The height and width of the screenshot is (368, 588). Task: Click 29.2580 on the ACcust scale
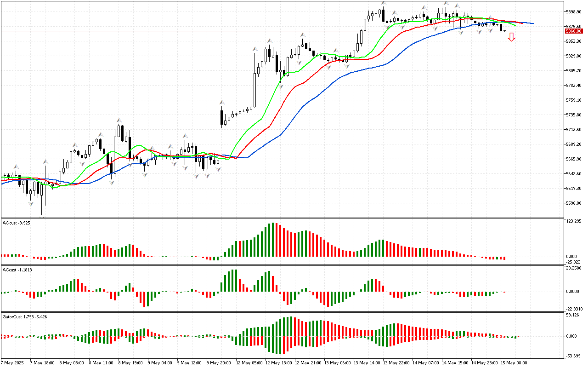574,268
